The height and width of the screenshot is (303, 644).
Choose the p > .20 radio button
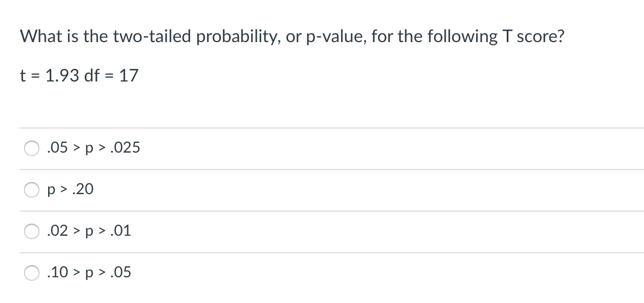pyautogui.click(x=32, y=190)
